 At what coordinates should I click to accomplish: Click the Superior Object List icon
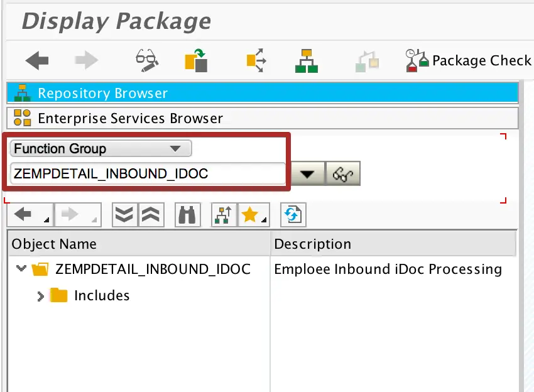point(224,215)
